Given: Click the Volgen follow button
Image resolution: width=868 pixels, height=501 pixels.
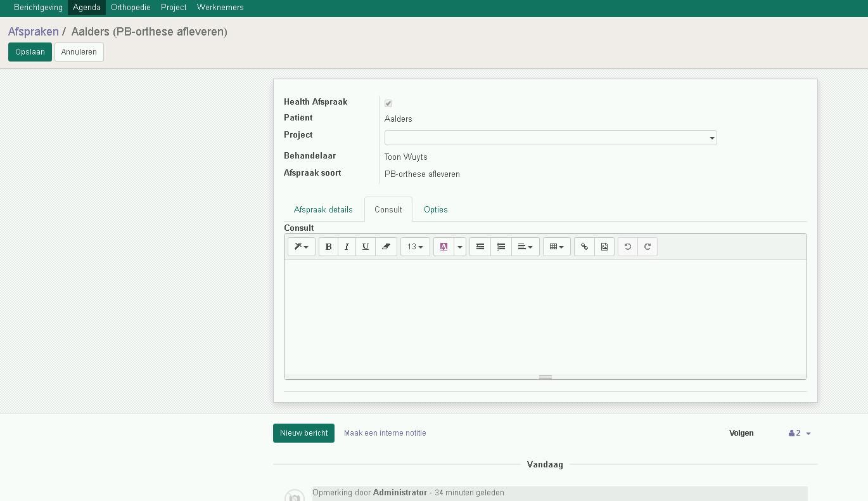Looking at the screenshot, I should (x=741, y=433).
